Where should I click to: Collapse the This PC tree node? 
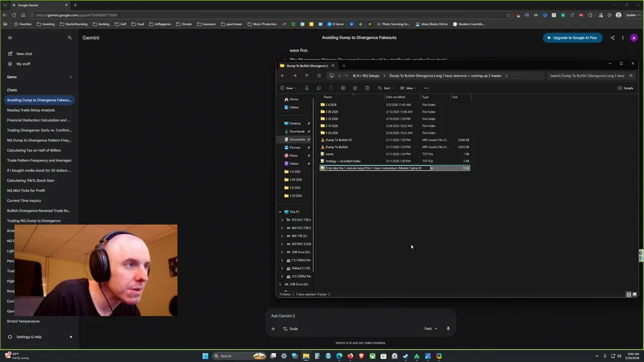coord(280,212)
